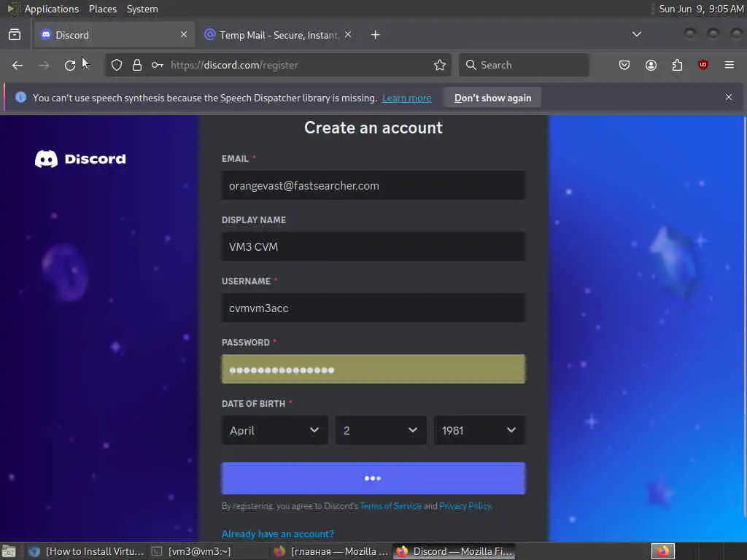The width and height of the screenshot is (747, 560).
Task: Dismiss the speech synthesis notification bar
Action: (729, 97)
